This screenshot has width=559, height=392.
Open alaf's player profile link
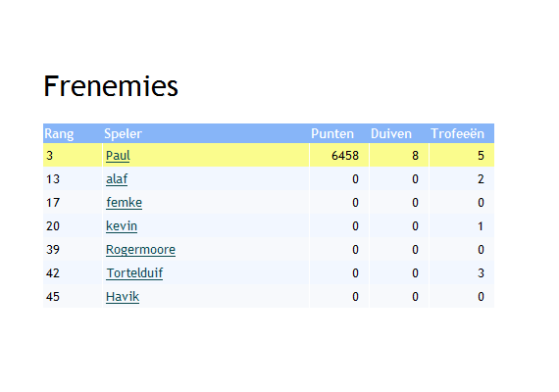click(117, 179)
